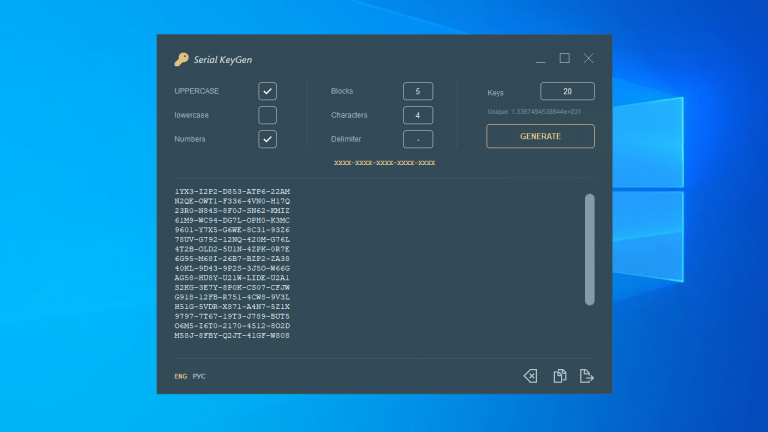Click the UPPERCASE label
Screen dimensions: 768x432
pos(196,91)
